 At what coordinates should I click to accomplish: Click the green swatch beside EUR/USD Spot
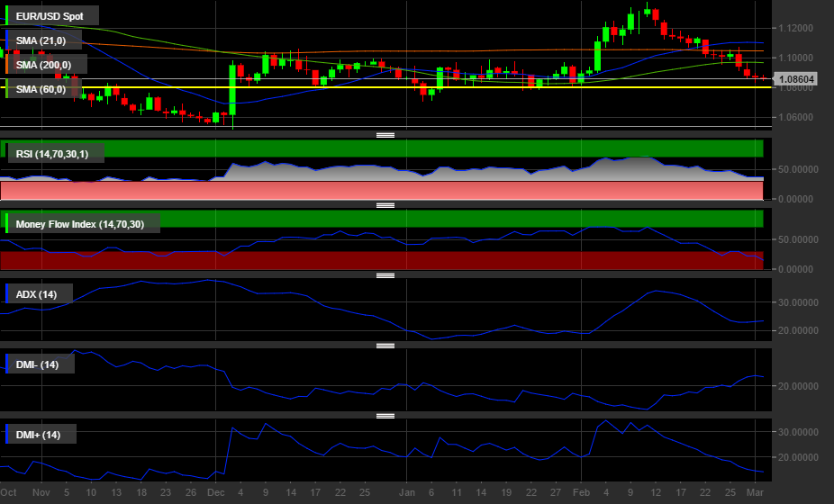point(8,16)
